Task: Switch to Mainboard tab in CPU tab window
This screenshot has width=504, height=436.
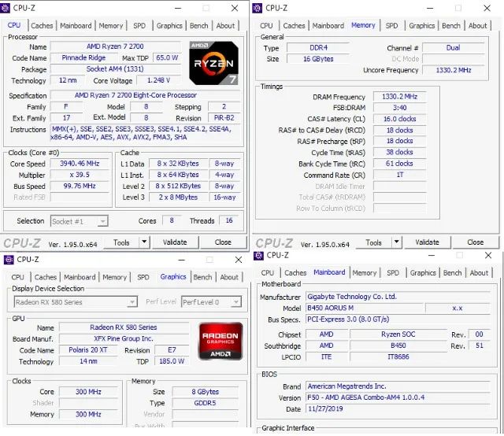Action: tap(76, 26)
